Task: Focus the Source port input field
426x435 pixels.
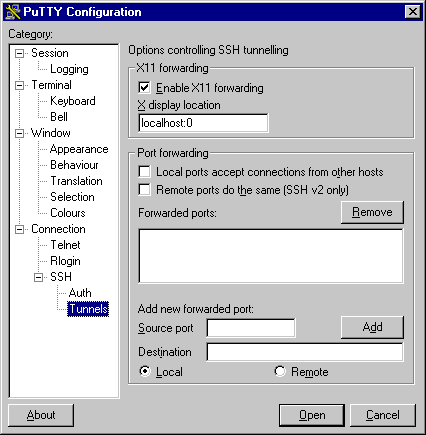Action: click(251, 328)
